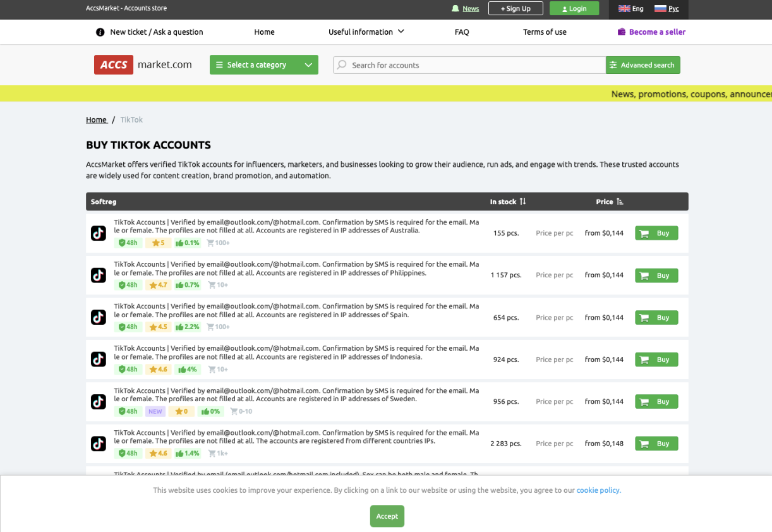Viewport: 772px width, 532px height.
Task: Click TikTok logo of Sweden listing
Action: 99,402
